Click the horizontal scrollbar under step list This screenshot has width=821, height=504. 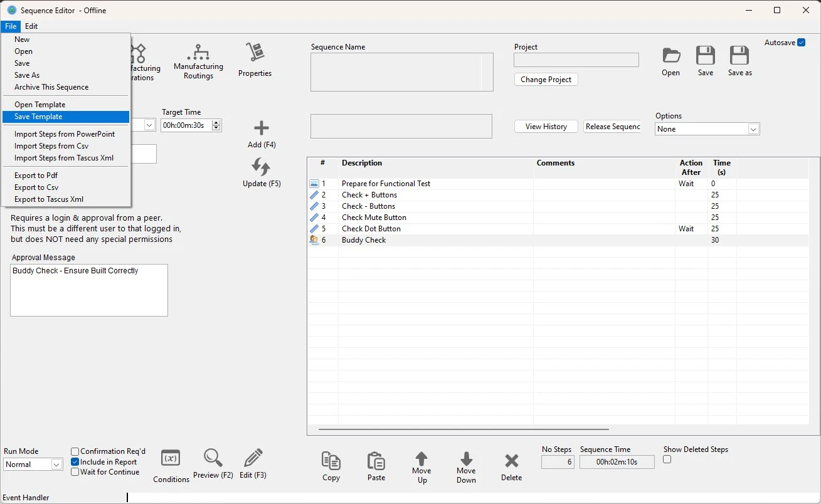463,429
